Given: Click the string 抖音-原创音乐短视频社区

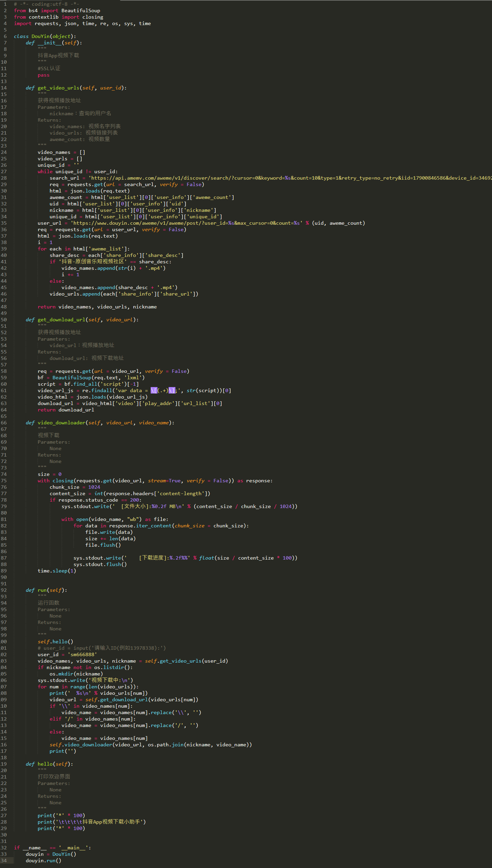Looking at the screenshot, I should click(x=93, y=262).
